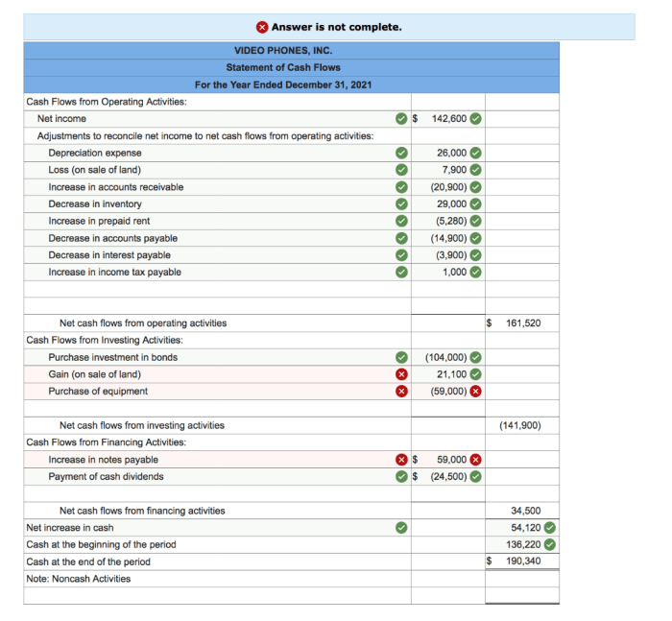Click 'Cash Flows from Investing Activities:' heading

(x=105, y=341)
